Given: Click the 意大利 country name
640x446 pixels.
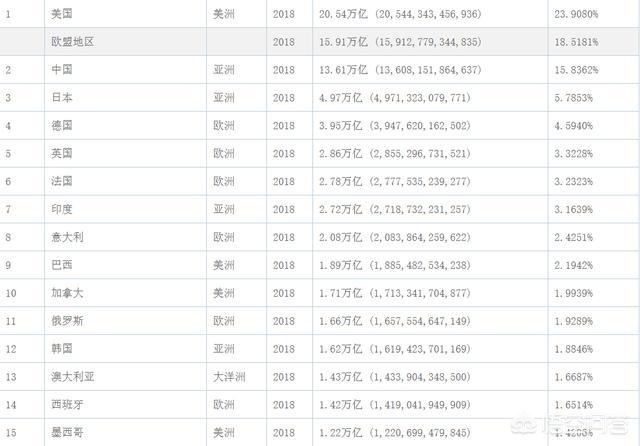Looking at the screenshot, I should pos(67,237).
